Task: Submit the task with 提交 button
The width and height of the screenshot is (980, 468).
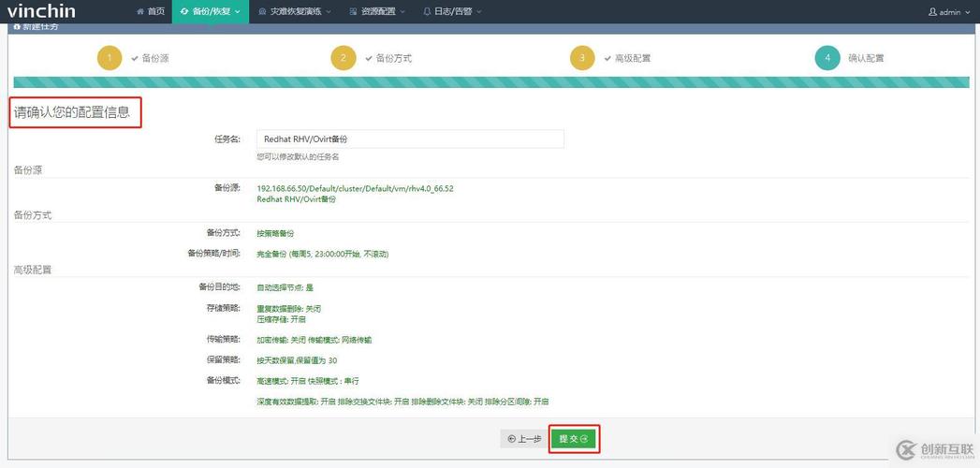Action: click(574, 438)
